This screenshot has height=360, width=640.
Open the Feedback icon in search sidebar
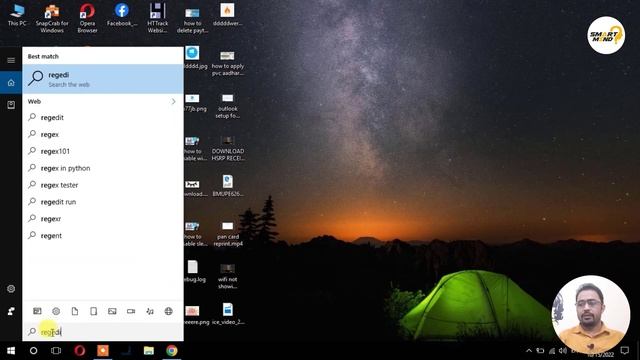(x=11, y=311)
